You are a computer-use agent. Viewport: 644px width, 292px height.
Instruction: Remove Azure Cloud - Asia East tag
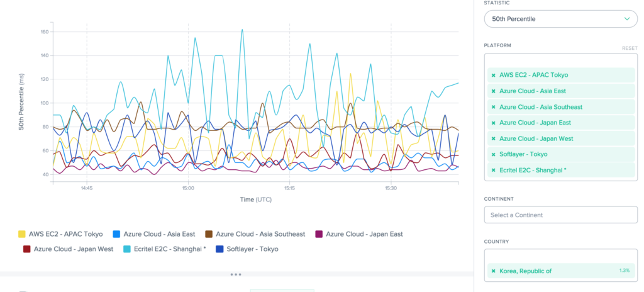494,91
